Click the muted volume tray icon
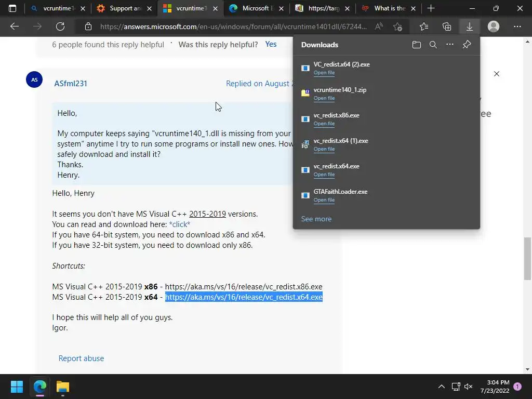Viewport: 532px width, 399px height. pyautogui.click(x=469, y=387)
